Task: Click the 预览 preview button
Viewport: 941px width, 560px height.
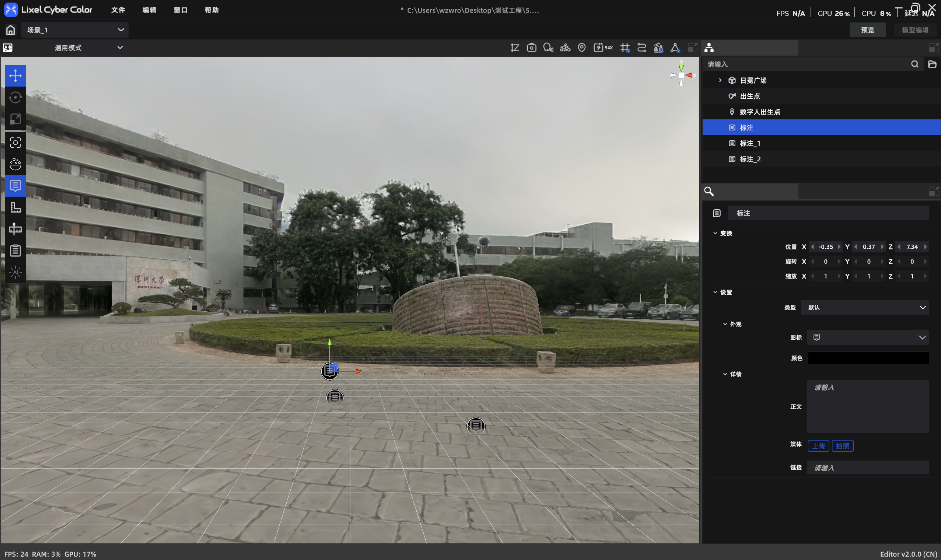Action: pos(867,30)
